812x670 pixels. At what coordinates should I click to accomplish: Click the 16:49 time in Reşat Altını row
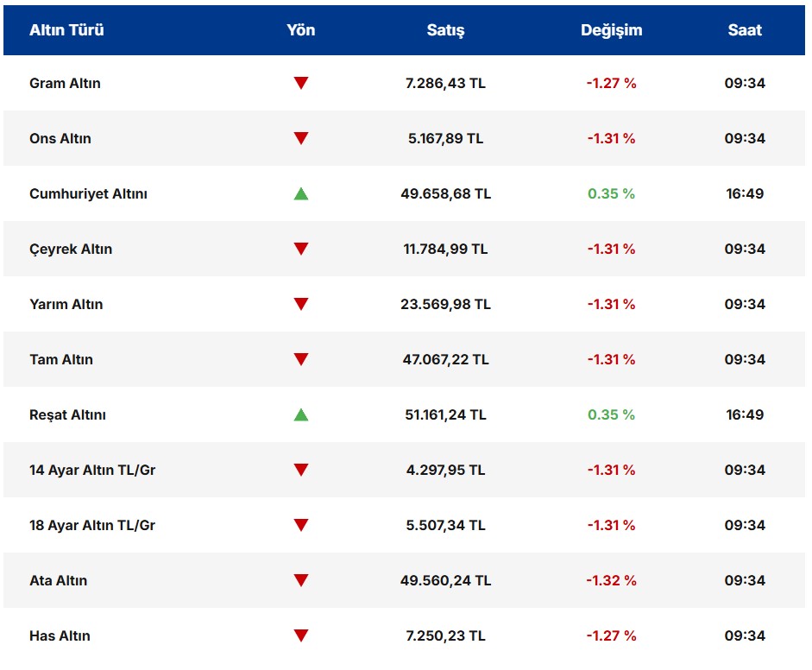point(745,415)
